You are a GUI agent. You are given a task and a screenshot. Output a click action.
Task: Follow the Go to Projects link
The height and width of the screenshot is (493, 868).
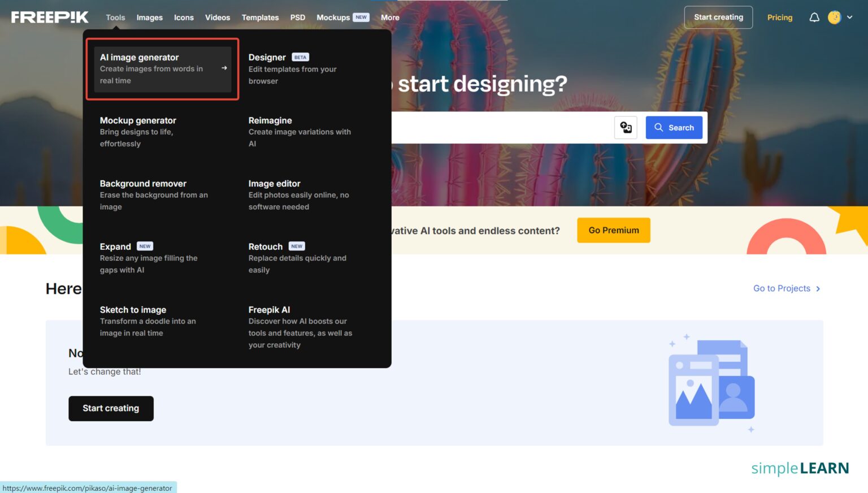coord(782,288)
